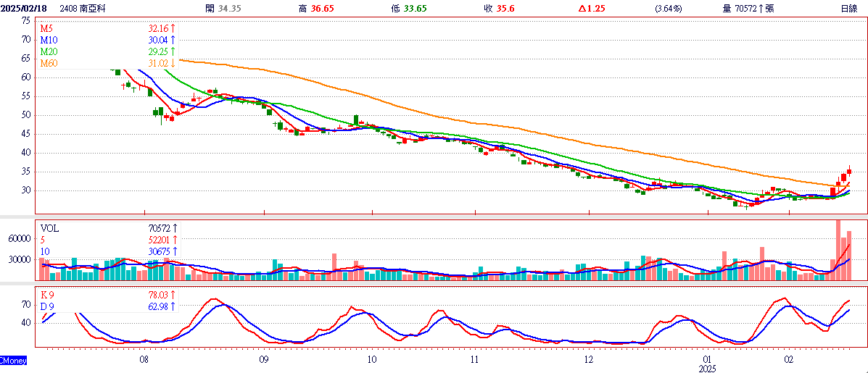
Task: Click the 09 month axis label
Action: (263, 360)
